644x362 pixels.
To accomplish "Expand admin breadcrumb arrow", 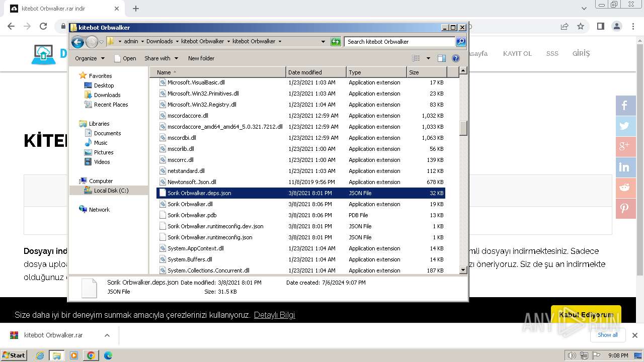I will click(x=142, y=41).
